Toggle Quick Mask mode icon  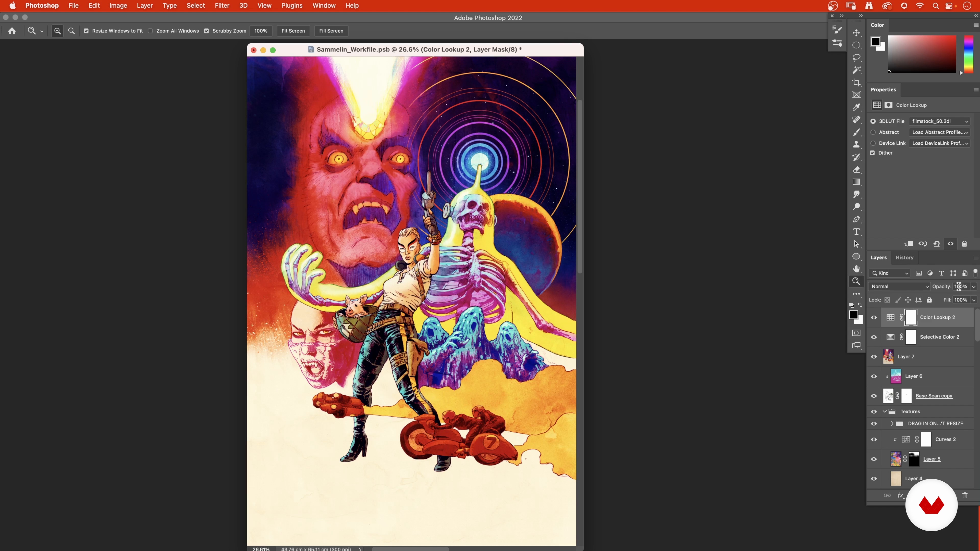(856, 333)
